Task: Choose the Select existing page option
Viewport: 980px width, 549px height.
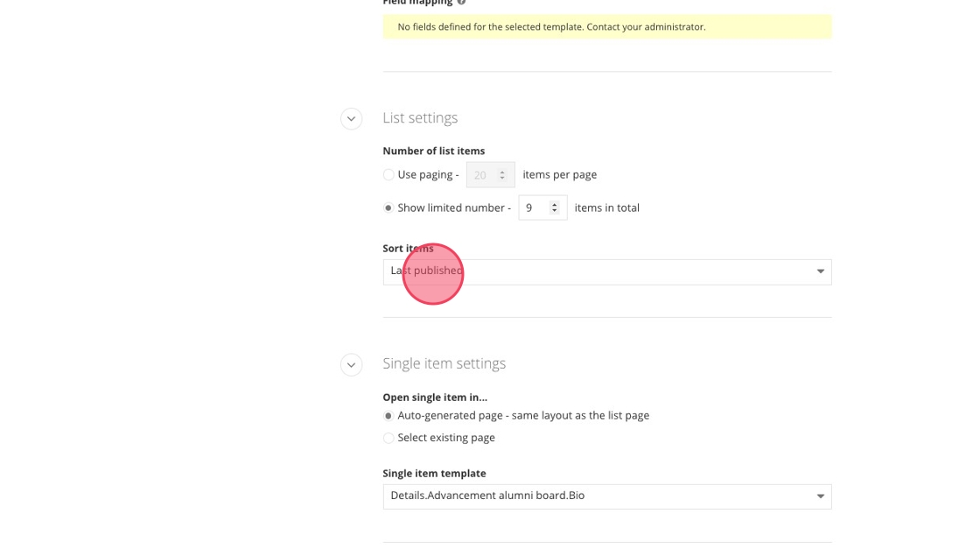Action: [388, 438]
